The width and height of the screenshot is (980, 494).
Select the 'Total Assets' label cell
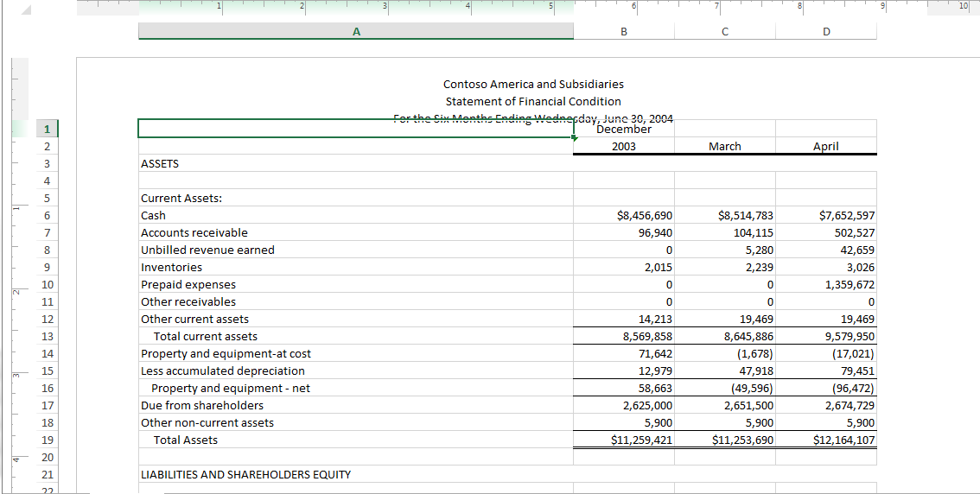[356, 440]
